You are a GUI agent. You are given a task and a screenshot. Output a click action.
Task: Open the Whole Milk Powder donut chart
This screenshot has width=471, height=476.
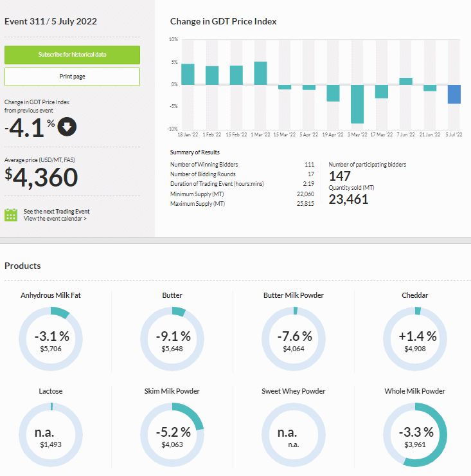[415, 435]
